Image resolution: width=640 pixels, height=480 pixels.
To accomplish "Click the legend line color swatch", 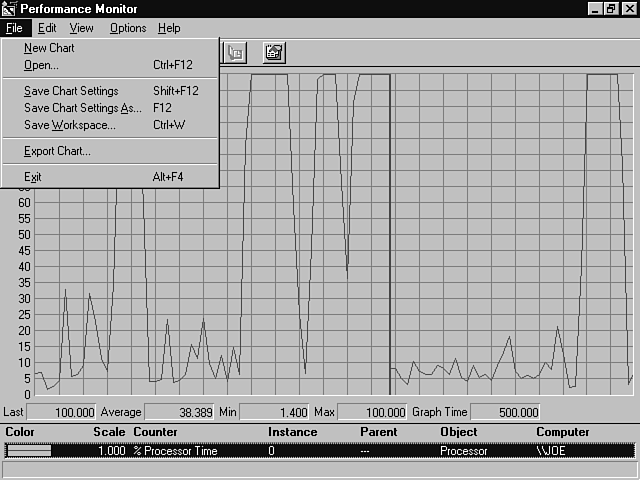I will click(x=29, y=451).
